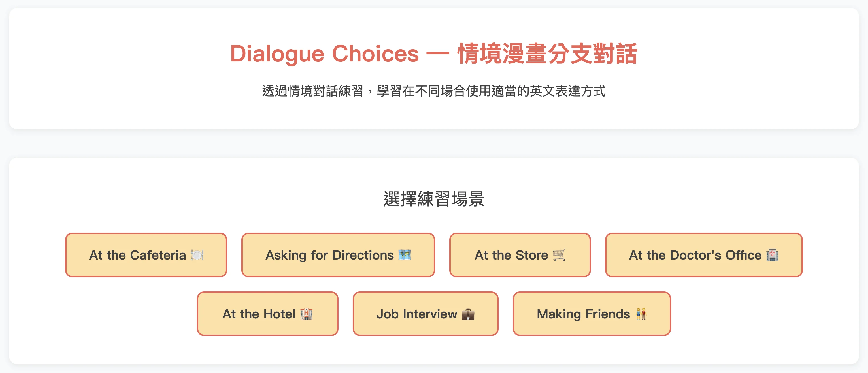Click the shopping cart store icon
Screen dimensions: 868x373
(x=559, y=255)
